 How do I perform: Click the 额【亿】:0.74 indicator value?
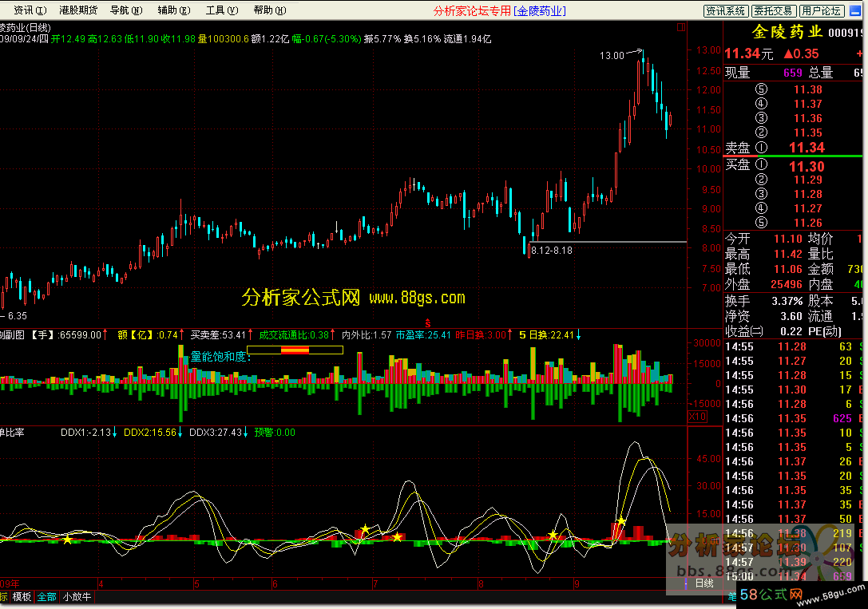click(x=148, y=335)
